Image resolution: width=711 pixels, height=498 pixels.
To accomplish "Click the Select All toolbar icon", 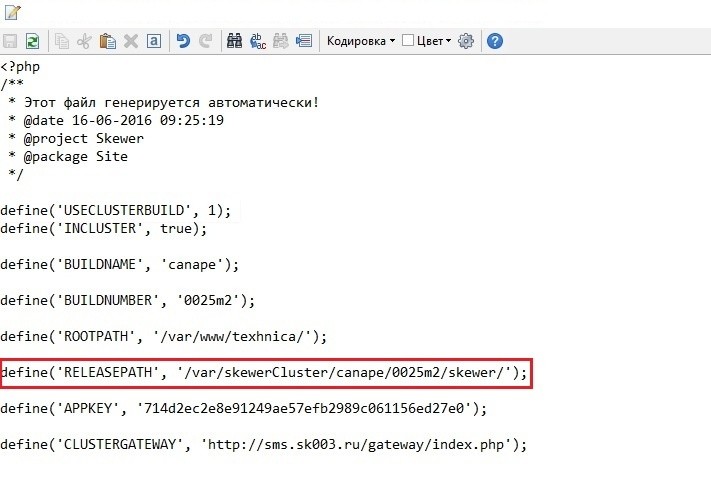I will pyautogui.click(x=154, y=41).
